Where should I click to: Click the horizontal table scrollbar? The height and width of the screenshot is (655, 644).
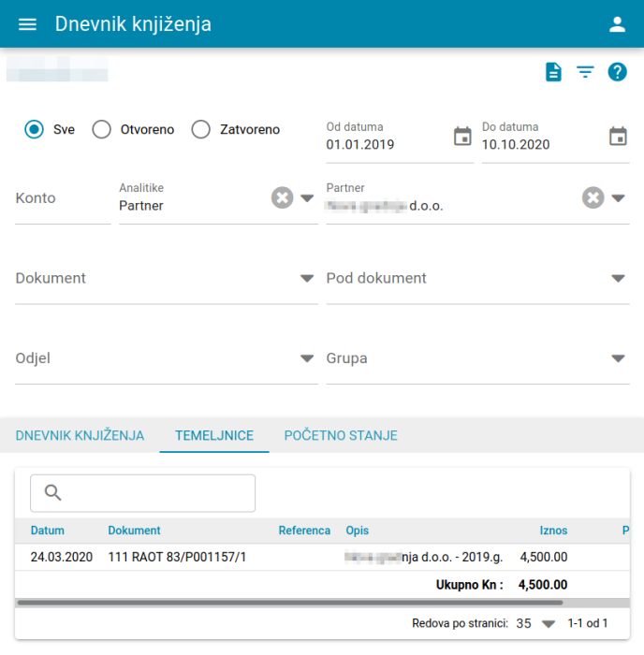290,603
